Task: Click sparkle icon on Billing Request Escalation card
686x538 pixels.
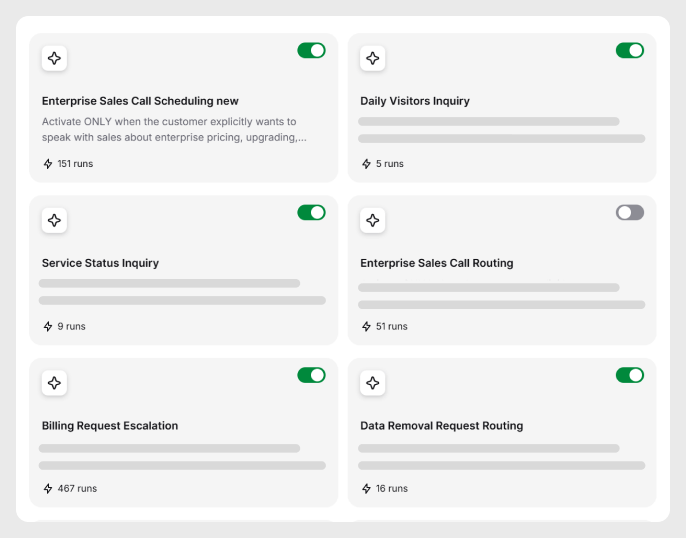Action: click(x=54, y=383)
